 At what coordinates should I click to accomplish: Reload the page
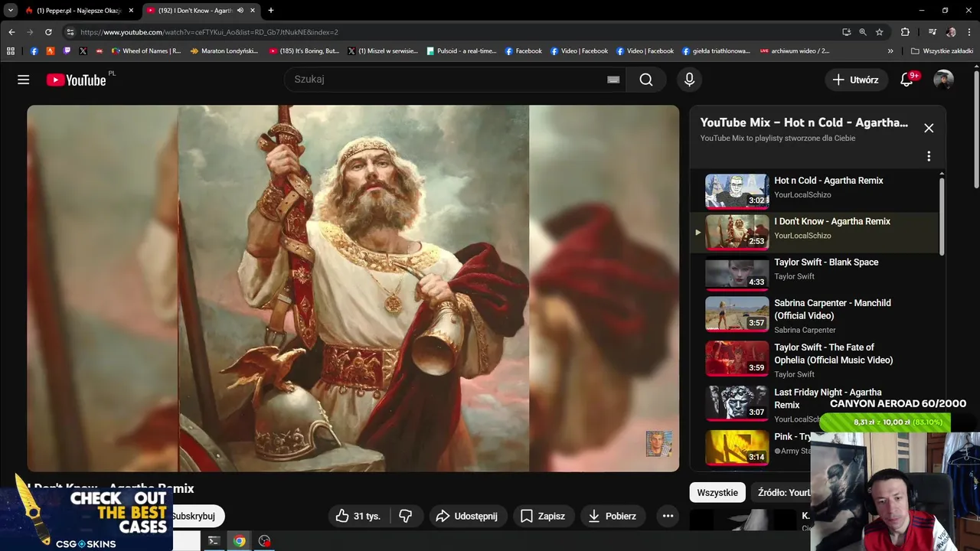(x=48, y=32)
